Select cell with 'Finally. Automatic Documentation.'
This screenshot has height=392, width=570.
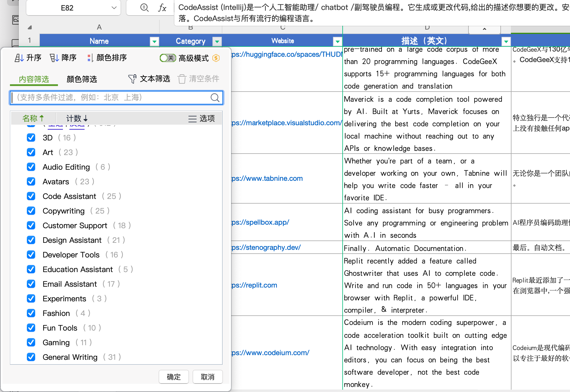point(427,248)
